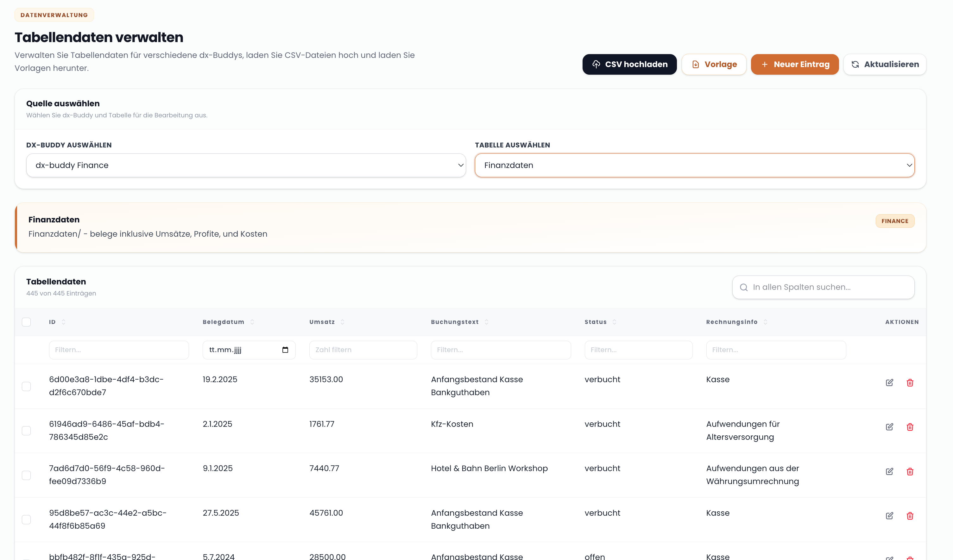This screenshot has height=560, width=953.
Task: Sort table by ID column arrows
Action: click(64, 322)
